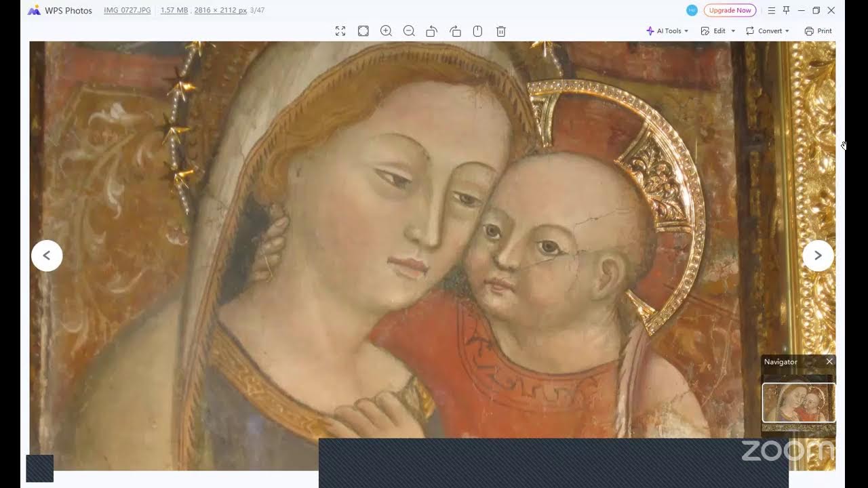Zoom in on the photo
This screenshot has height=488, width=868.
tap(387, 31)
